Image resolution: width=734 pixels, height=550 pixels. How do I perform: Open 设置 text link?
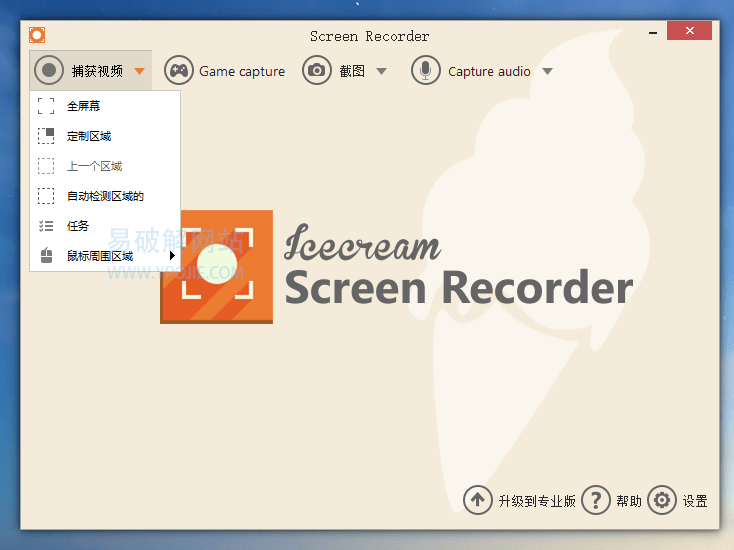(695, 501)
